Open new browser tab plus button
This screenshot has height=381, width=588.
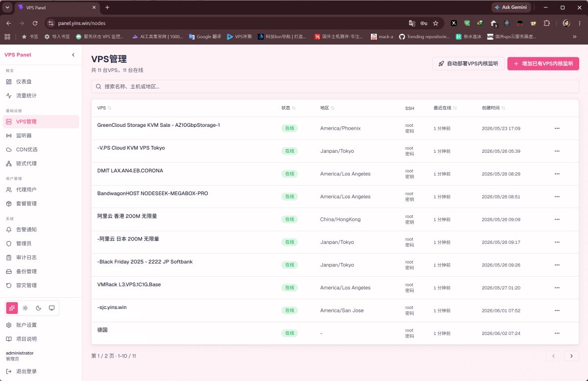107,7
